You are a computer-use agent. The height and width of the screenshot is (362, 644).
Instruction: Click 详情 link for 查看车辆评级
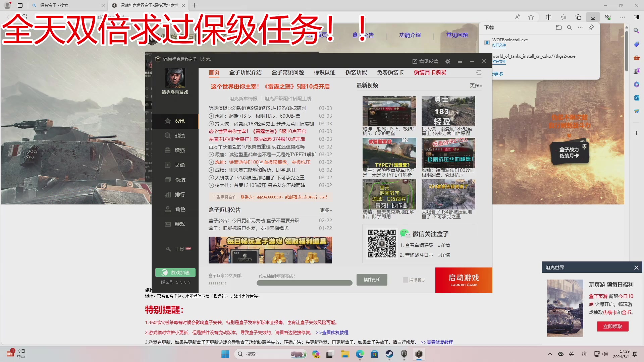444,246
